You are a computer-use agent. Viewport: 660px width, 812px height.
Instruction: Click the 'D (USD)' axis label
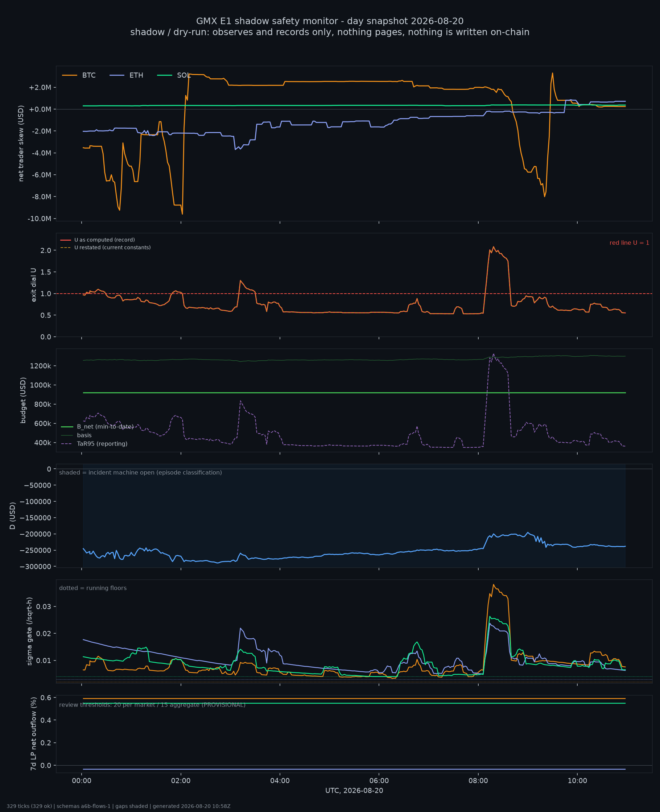click(x=13, y=515)
